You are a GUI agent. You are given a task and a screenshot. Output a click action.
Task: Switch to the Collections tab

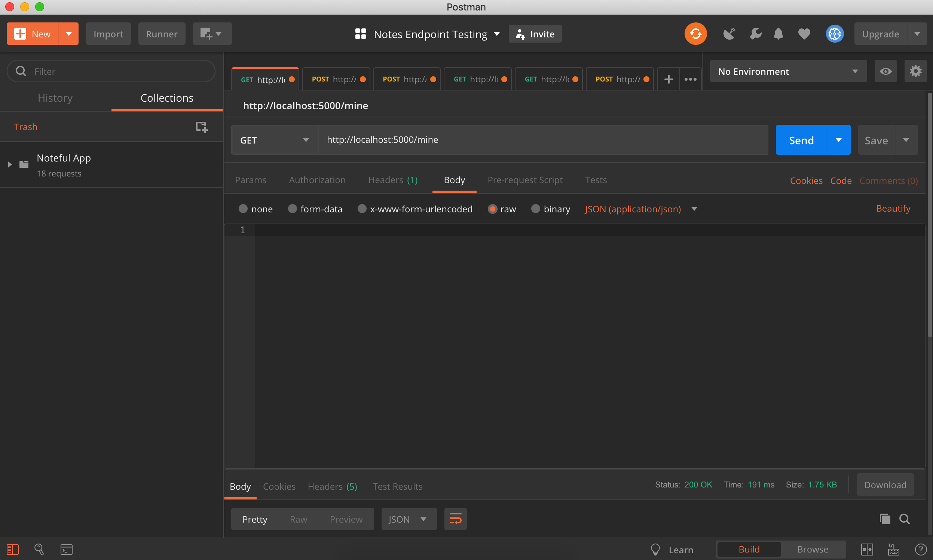click(x=167, y=98)
